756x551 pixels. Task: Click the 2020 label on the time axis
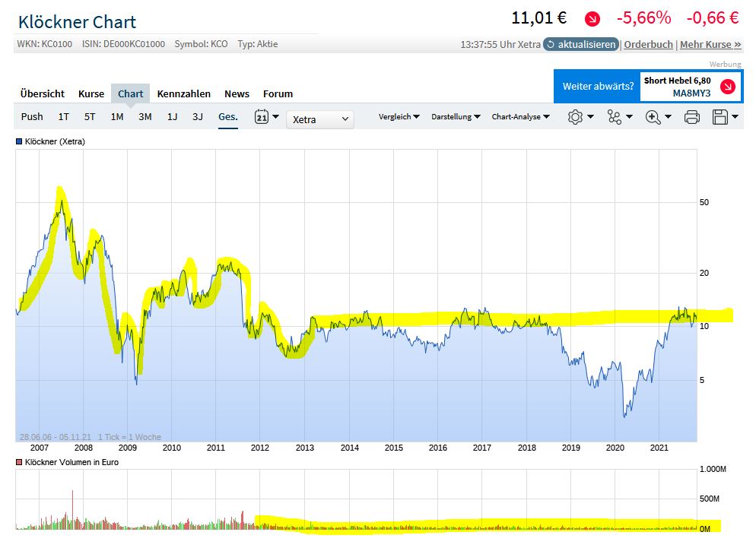tap(615, 448)
